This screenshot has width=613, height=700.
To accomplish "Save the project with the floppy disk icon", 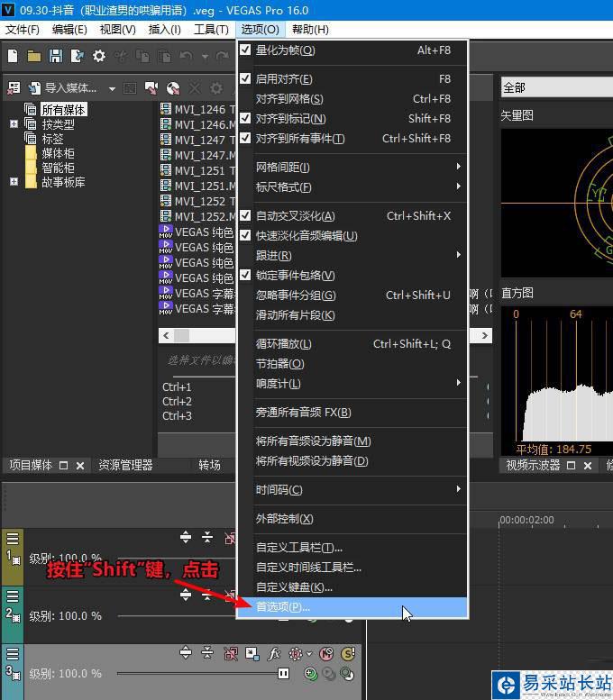I will [x=56, y=56].
